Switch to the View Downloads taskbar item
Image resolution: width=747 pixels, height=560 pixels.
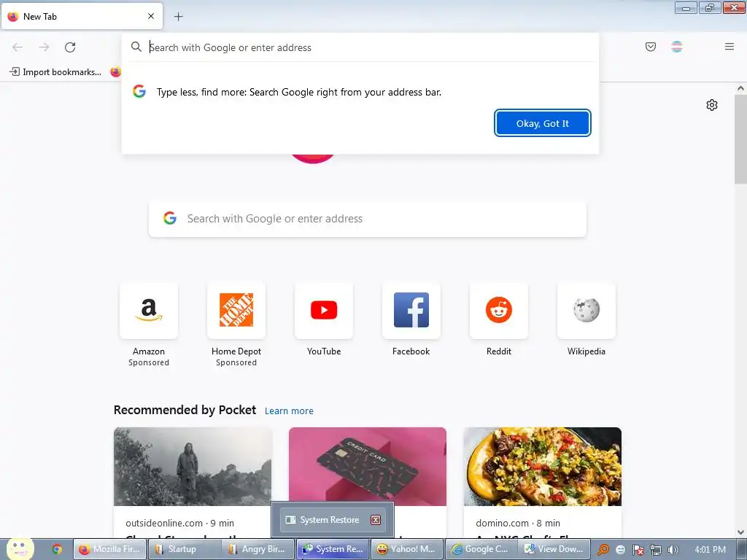click(x=554, y=549)
